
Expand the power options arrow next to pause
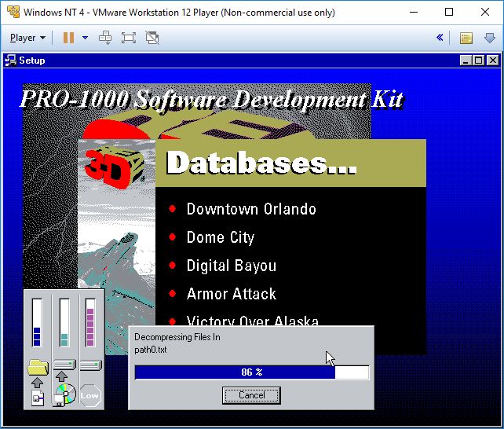coord(86,38)
